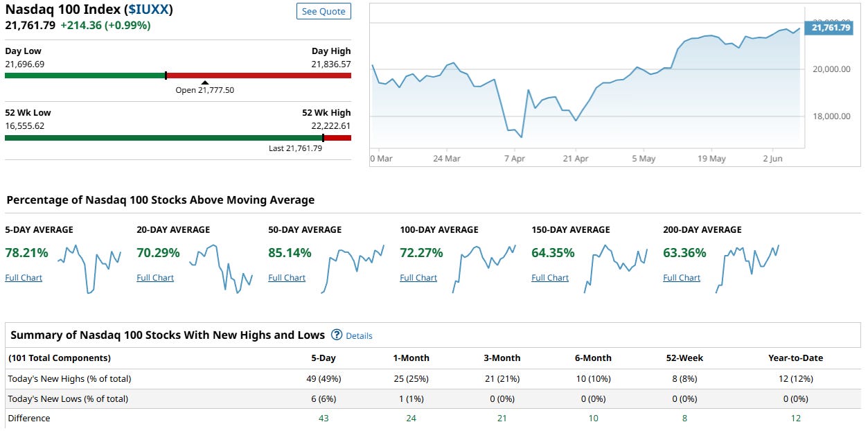
Task: Select the 5-Day column header
Action: 324,358
